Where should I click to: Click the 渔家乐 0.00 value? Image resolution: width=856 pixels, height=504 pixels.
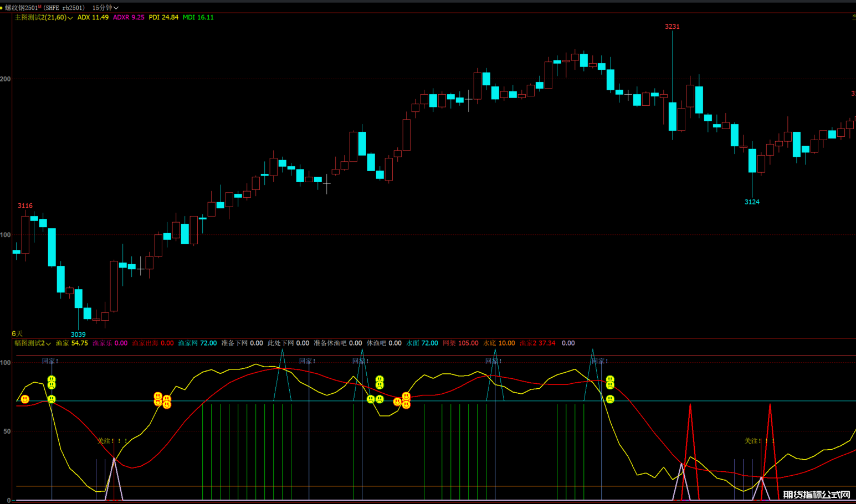click(110, 343)
